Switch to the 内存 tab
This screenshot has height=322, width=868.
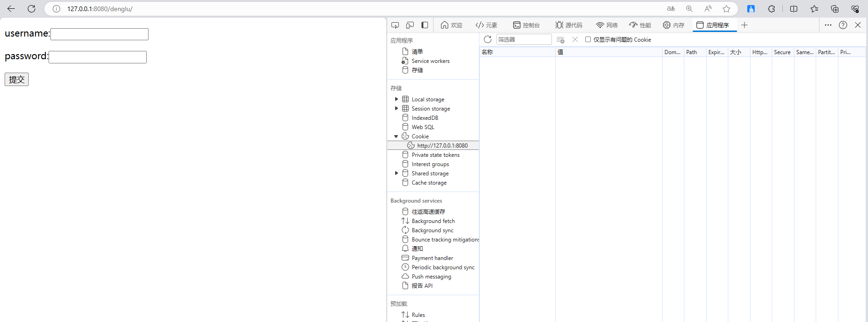(x=674, y=25)
